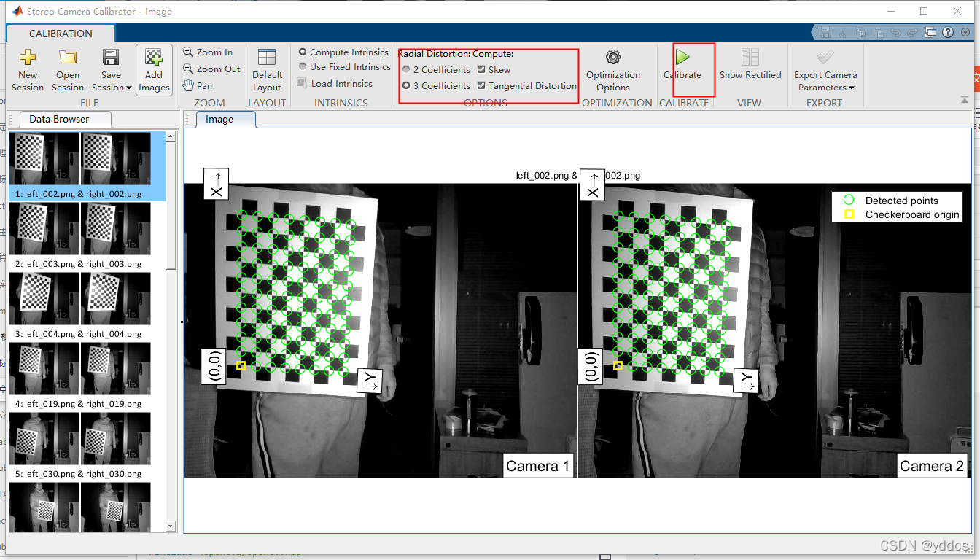Viewport: 980px width, 560px height.
Task: Choose 3 Coefficients radial distortion
Action: [x=436, y=86]
